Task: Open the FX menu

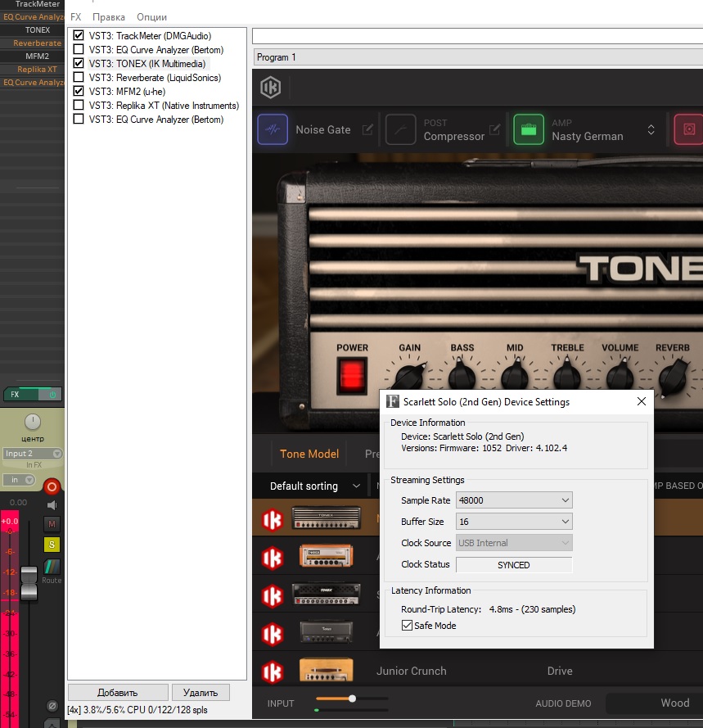Action: coord(75,17)
